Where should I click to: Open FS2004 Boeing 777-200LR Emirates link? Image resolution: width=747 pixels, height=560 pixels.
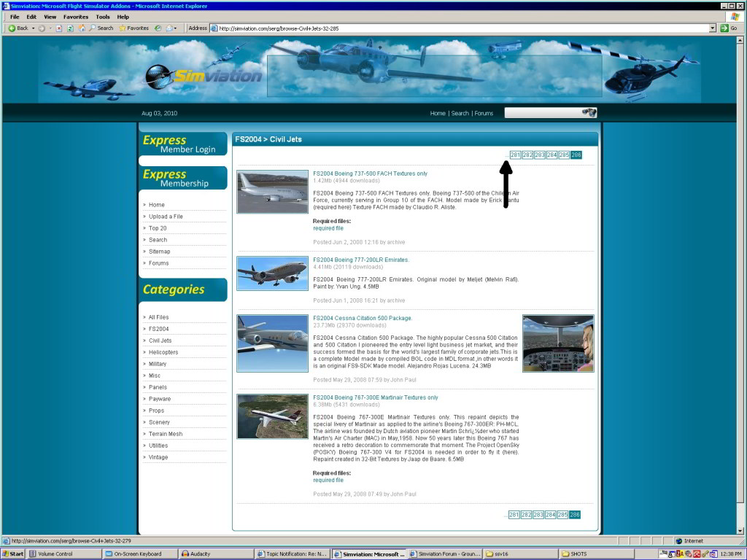click(361, 260)
